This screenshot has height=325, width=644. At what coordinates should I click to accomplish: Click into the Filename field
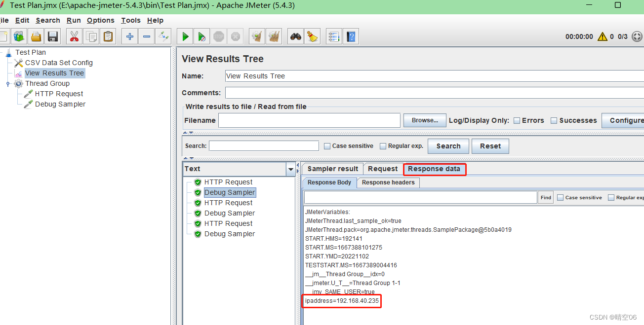pyautogui.click(x=309, y=120)
